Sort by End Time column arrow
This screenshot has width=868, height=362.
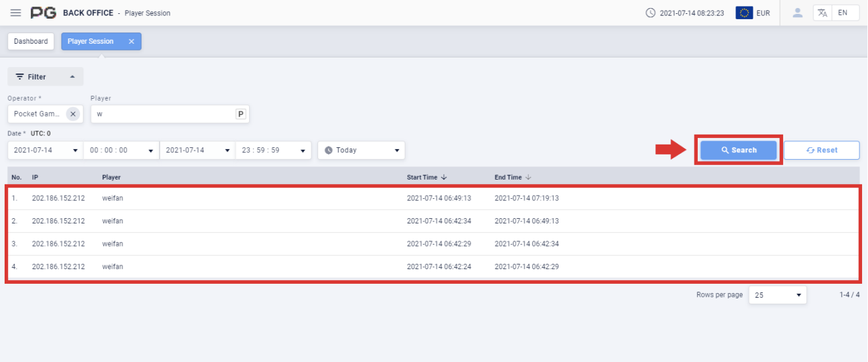tap(528, 178)
